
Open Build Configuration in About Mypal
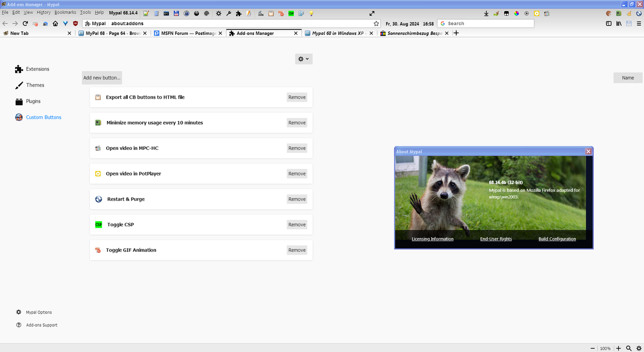(x=557, y=239)
